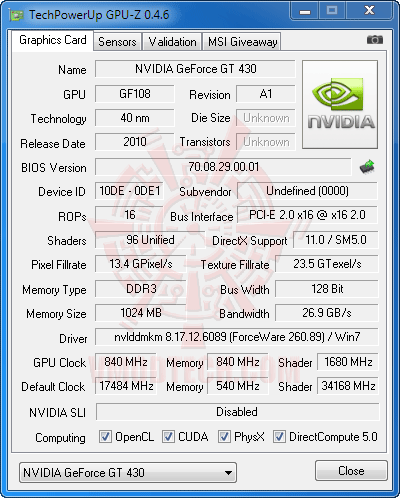Image resolution: width=400 pixels, height=498 pixels.
Task: Click the NVIDIA SLI status field
Action: point(237,412)
